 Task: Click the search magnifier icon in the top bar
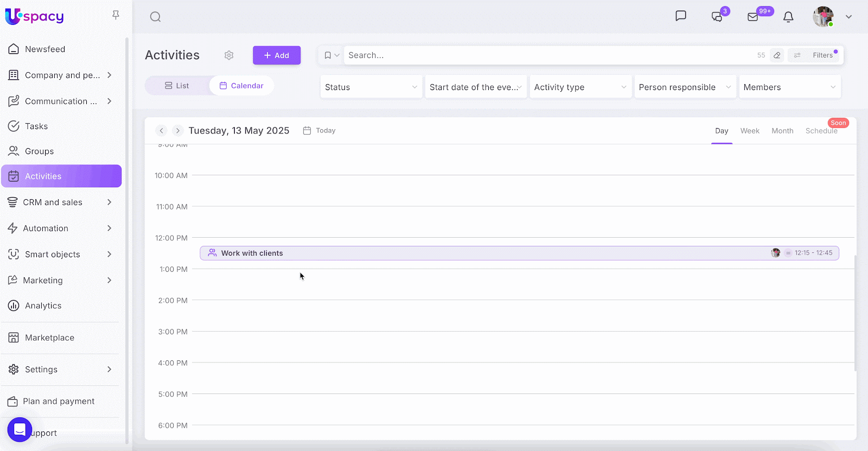point(155,17)
